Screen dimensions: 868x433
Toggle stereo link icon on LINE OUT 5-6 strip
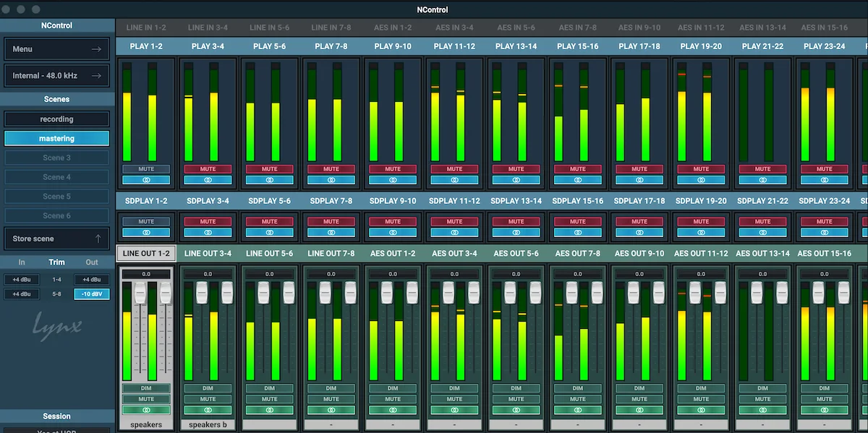coord(269,410)
